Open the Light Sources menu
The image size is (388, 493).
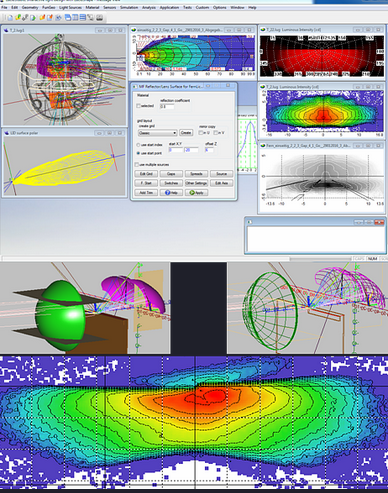point(70,7)
